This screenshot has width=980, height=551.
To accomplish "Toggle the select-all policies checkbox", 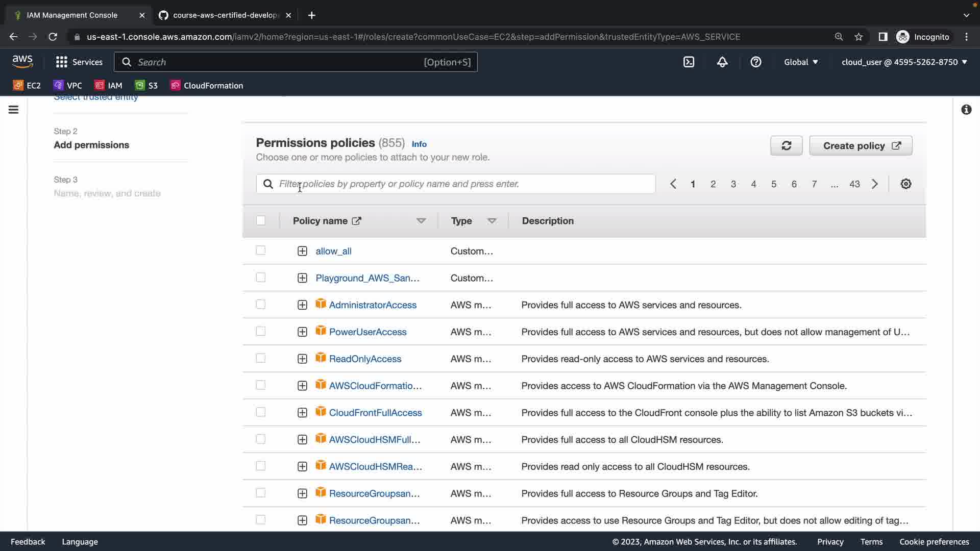I will (261, 221).
